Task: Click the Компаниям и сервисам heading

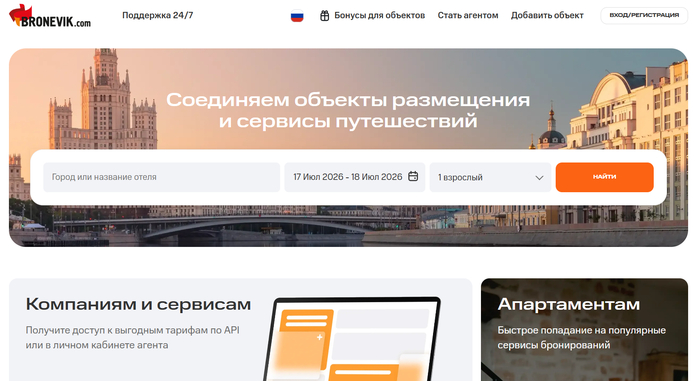Action: click(x=138, y=304)
